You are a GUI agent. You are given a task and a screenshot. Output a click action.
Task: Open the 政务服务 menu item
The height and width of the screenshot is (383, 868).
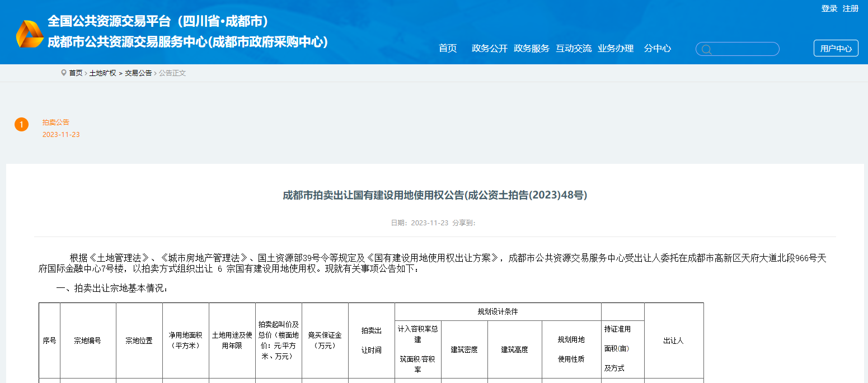[x=532, y=49]
